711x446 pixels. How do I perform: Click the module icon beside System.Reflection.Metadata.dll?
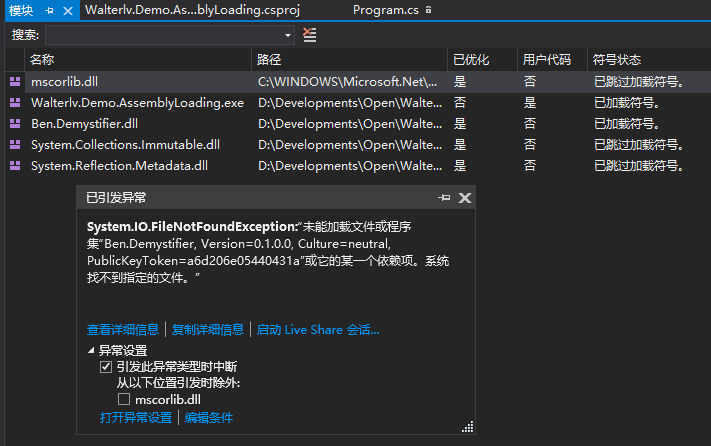pos(15,165)
